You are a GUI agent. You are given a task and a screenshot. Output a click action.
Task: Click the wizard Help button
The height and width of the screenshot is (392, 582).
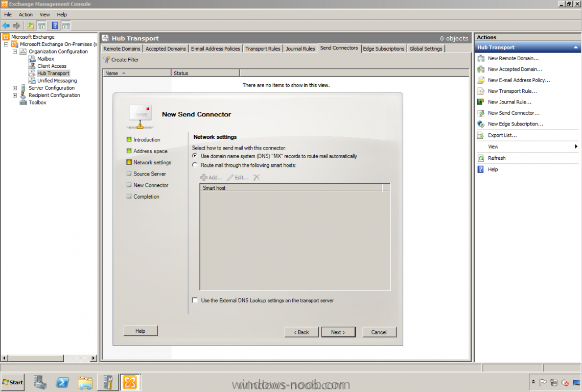pos(141,330)
